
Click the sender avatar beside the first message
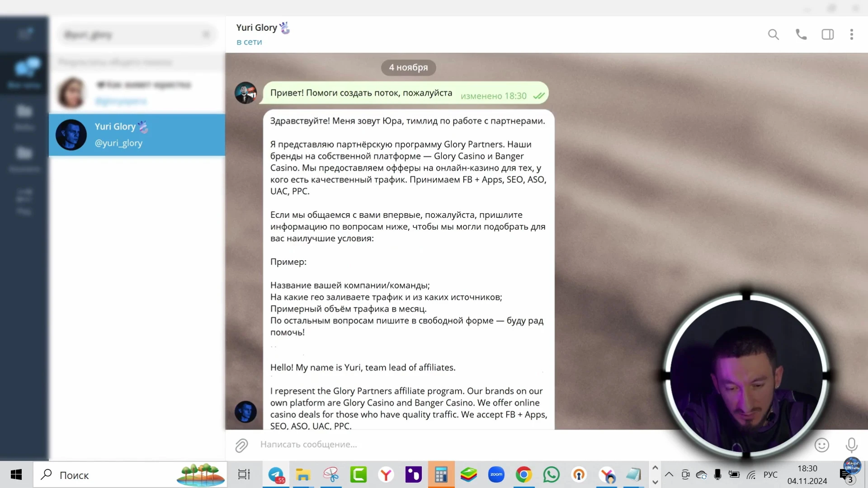pos(245,93)
